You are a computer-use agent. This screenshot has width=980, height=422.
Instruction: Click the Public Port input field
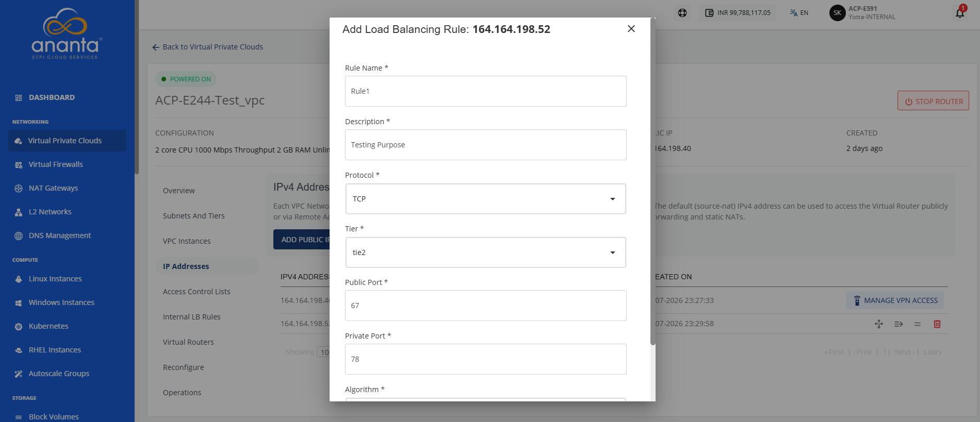pyautogui.click(x=485, y=306)
